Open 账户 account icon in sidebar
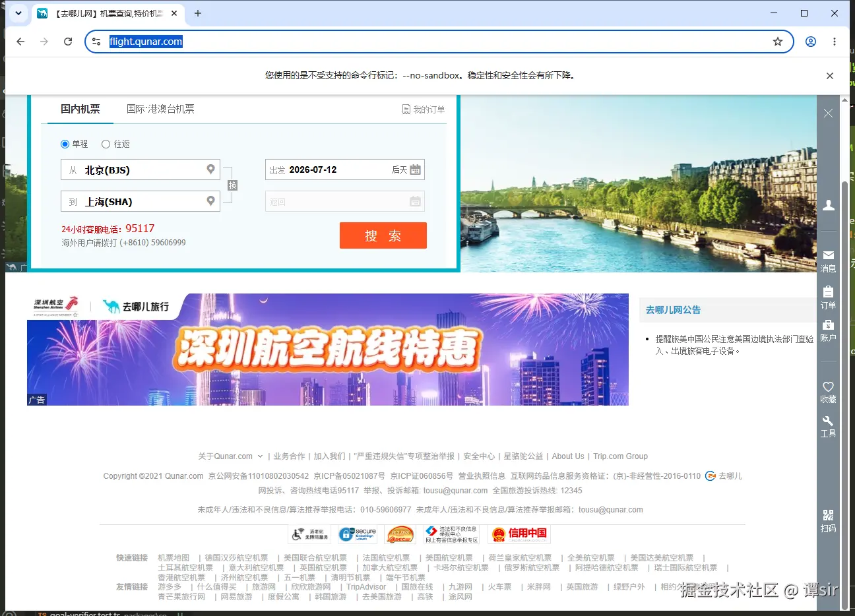This screenshot has height=616, width=855. pos(829,330)
